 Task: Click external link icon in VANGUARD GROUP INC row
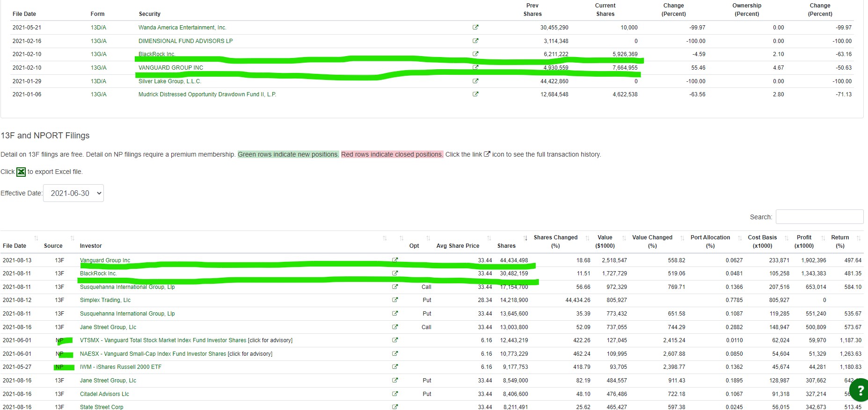click(x=475, y=67)
